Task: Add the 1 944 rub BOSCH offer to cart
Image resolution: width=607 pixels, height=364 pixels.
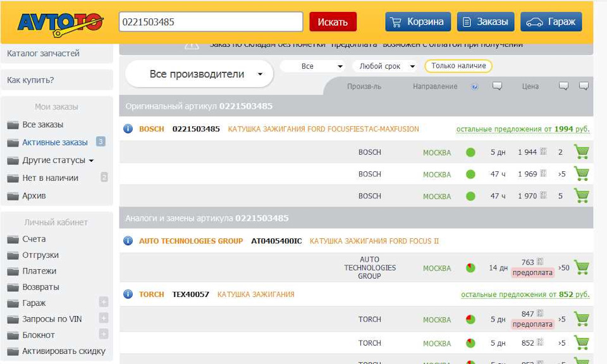Action: [581, 152]
